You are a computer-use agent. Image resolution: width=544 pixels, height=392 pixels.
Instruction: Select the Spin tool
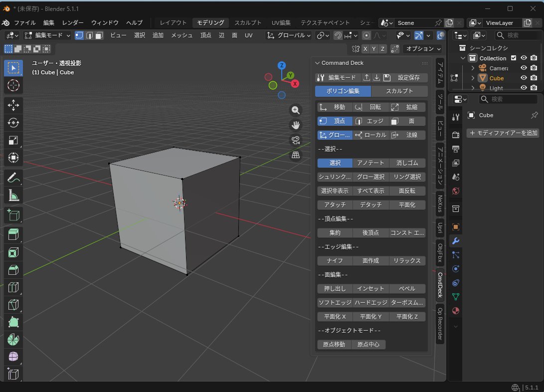pyautogui.click(x=13, y=340)
